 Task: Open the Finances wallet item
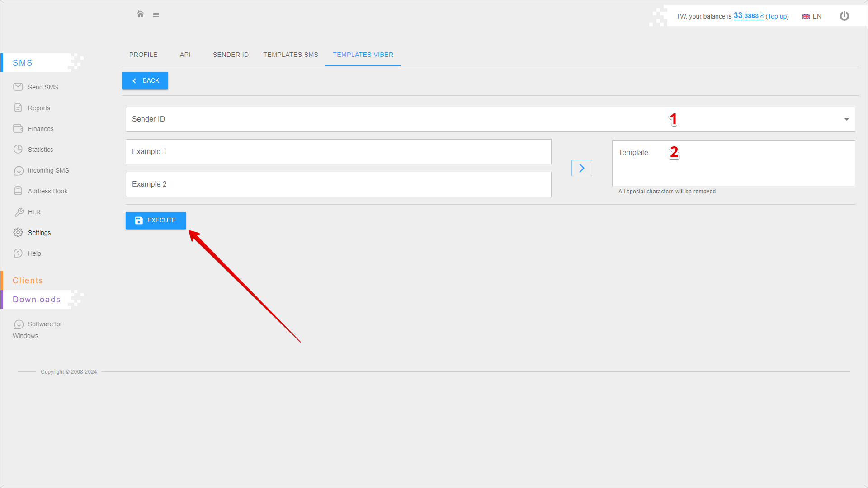[x=40, y=129]
